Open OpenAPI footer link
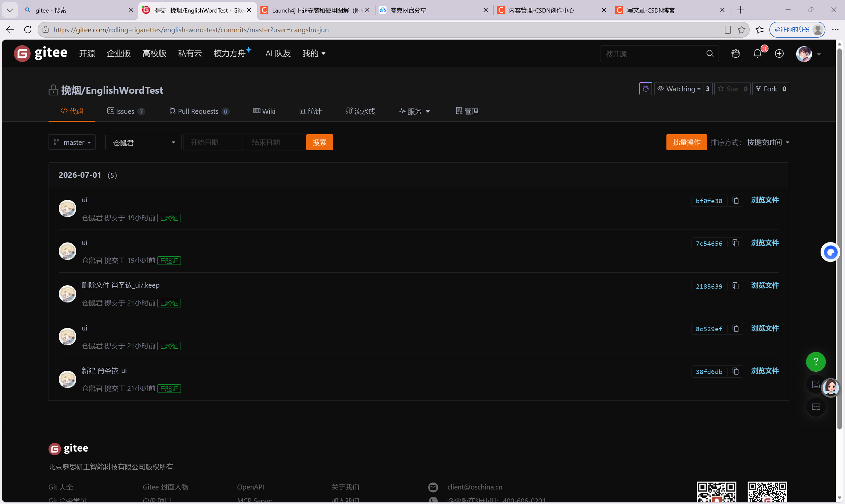 point(251,487)
